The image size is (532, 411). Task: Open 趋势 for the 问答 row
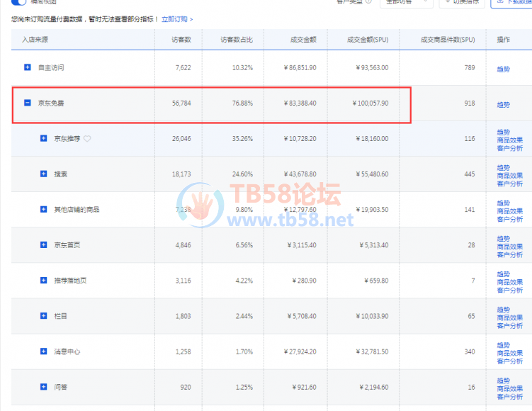(x=503, y=381)
